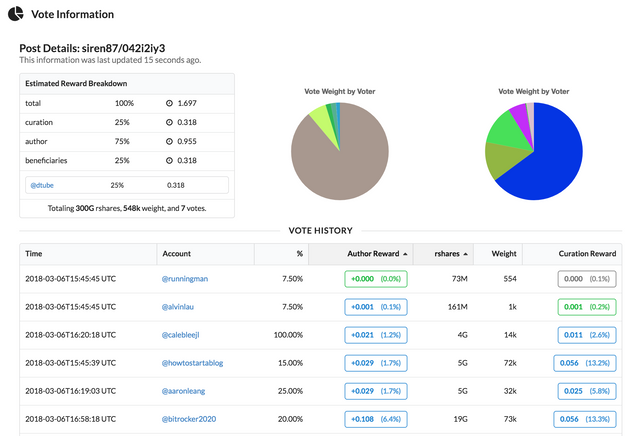Open @aaronleang account link
The height and width of the screenshot is (436, 640).
(x=184, y=391)
